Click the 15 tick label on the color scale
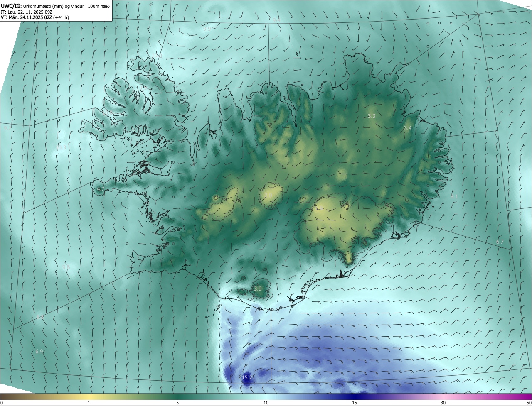The width and height of the screenshot is (532, 406). click(x=355, y=403)
